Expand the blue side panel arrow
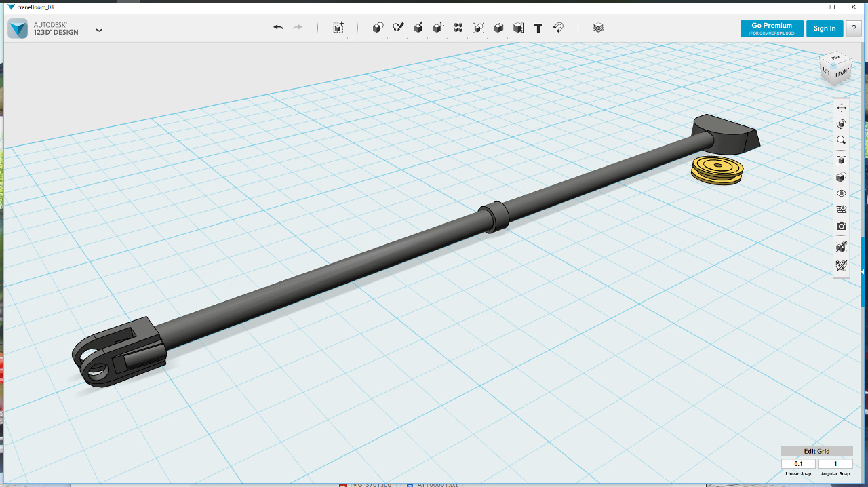The image size is (868, 487). [863, 271]
